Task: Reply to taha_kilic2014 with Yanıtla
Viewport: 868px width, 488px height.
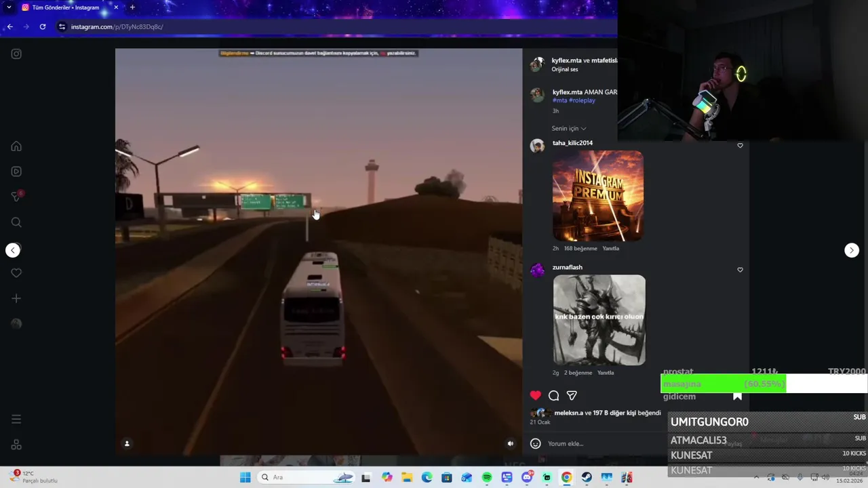Action: 611,249
